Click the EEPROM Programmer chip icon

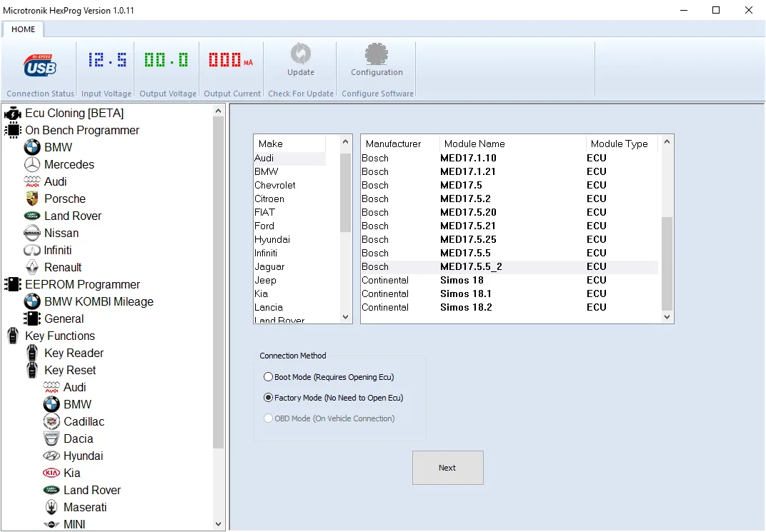(x=13, y=284)
